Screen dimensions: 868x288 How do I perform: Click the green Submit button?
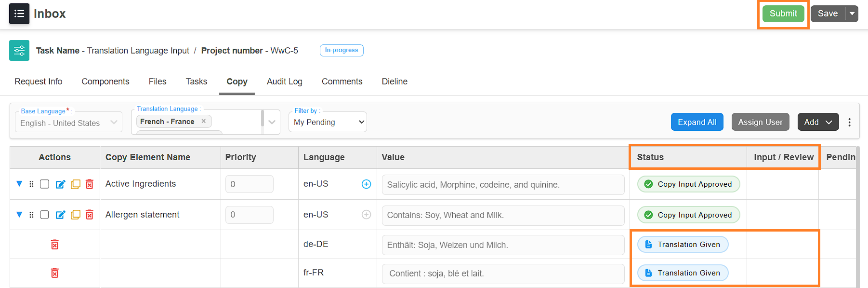[783, 14]
